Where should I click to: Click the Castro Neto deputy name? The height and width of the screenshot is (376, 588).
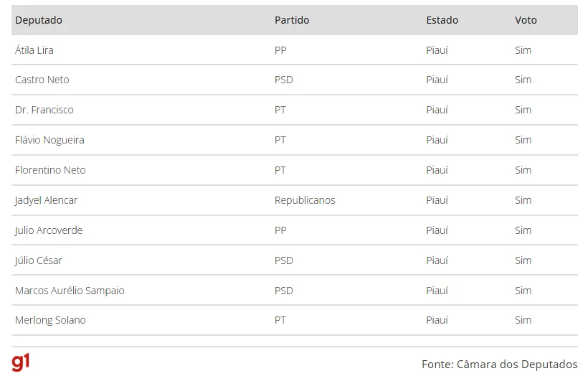[42, 80]
